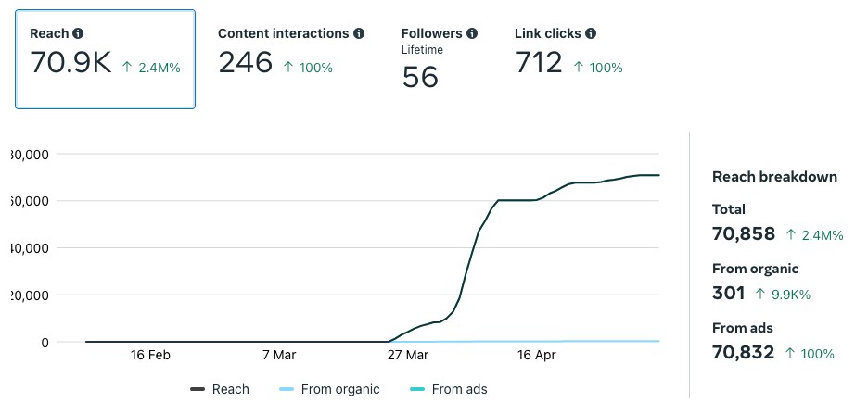Open the Followers Lifetime metric card
The image size is (868, 402).
click(x=440, y=59)
